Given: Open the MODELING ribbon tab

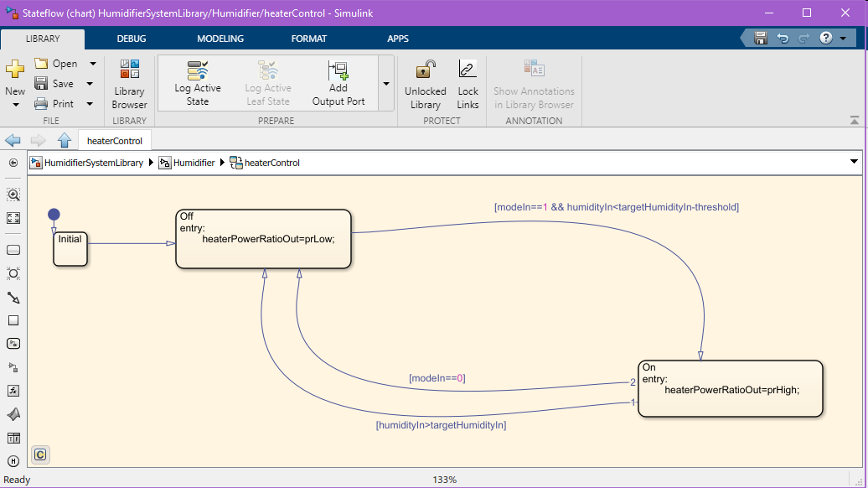Looking at the screenshot, I should point(220,39).
